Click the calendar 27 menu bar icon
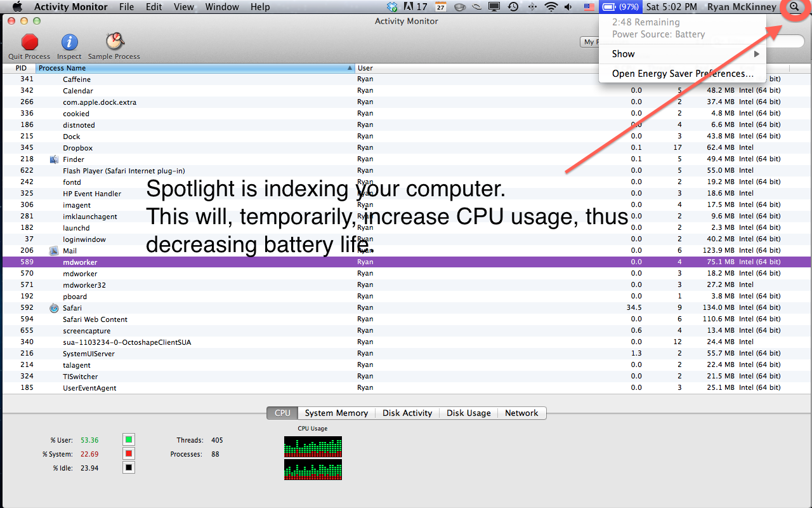This screenshot has height=508, width=812. click(x=441, y=7)
